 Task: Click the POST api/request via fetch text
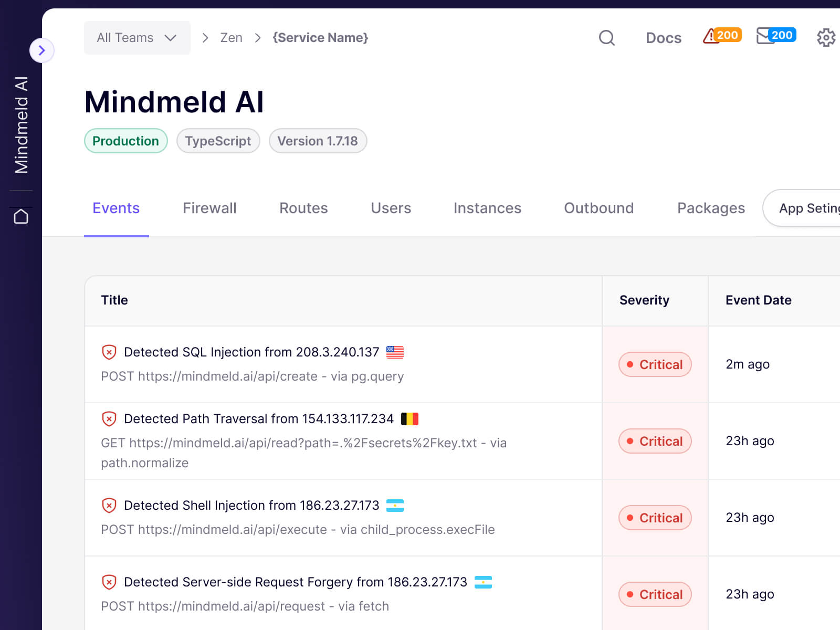click(x=245, y=606)
